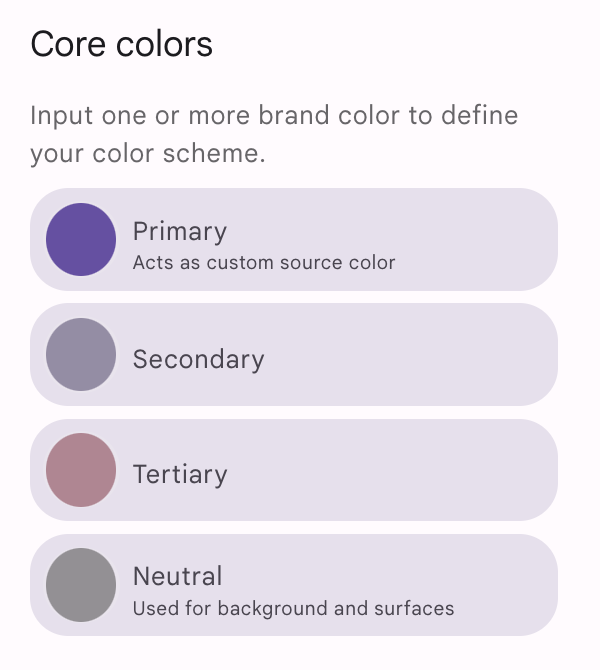Click 'Acts as custom source color' subtitle
Viewport: 600px width, 670px height.
pyautogui.click(x=264, y=263)
